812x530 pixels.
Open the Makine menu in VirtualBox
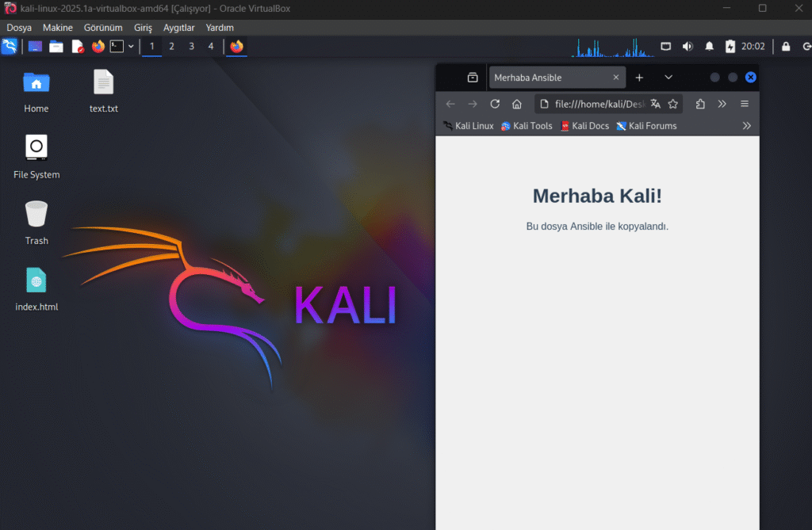point(57,28)
